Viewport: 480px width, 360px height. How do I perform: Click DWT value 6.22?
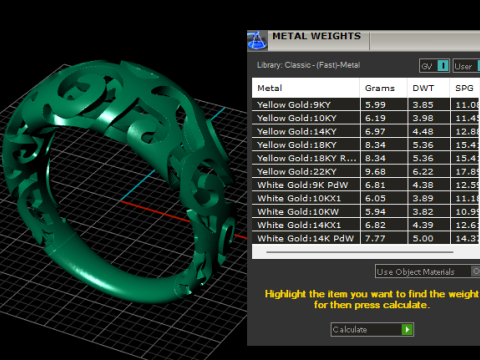click(423, 171)
